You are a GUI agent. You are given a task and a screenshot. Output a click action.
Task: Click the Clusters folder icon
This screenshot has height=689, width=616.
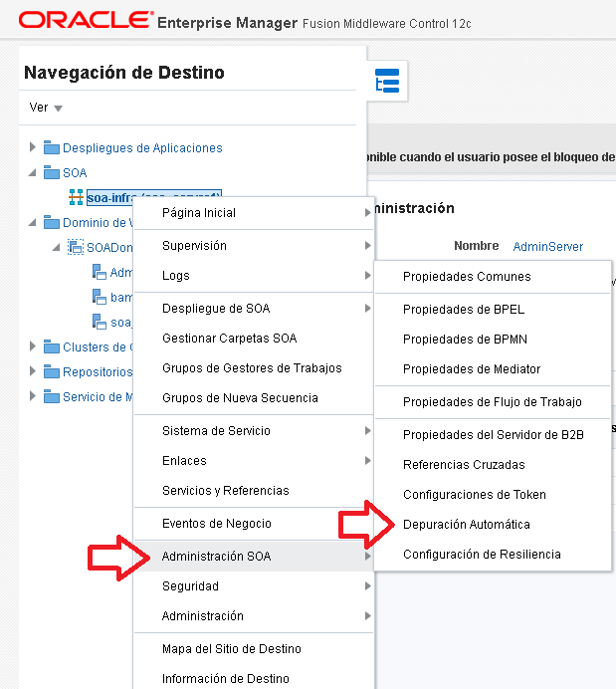pos(52,346)
